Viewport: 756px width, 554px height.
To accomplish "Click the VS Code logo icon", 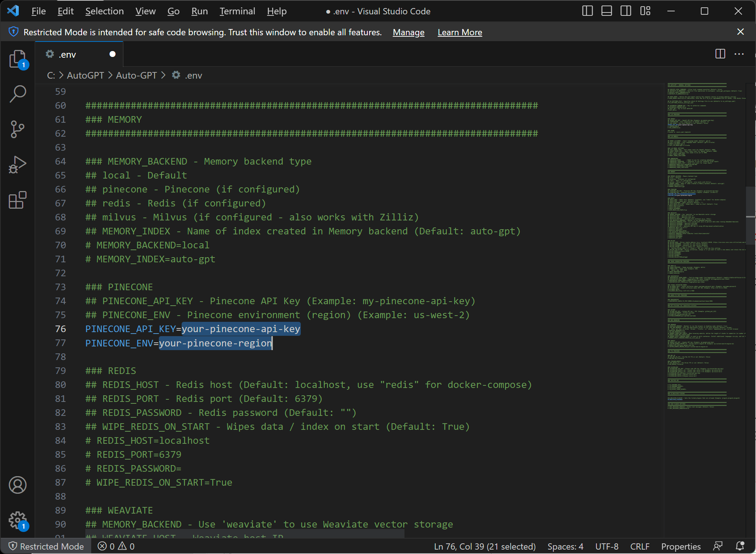I will tap(13, 11).
